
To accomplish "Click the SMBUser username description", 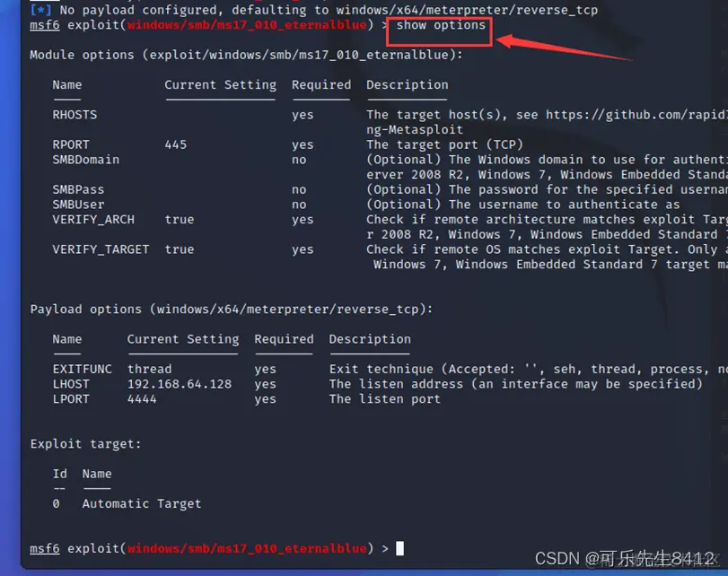I will (523, 205).
